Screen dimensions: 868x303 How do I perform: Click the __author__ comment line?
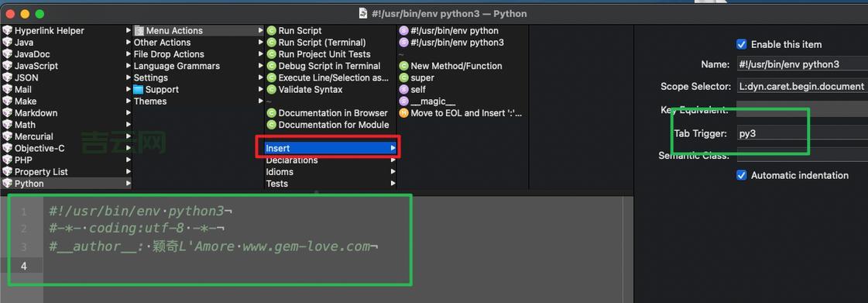click(214, 246)
